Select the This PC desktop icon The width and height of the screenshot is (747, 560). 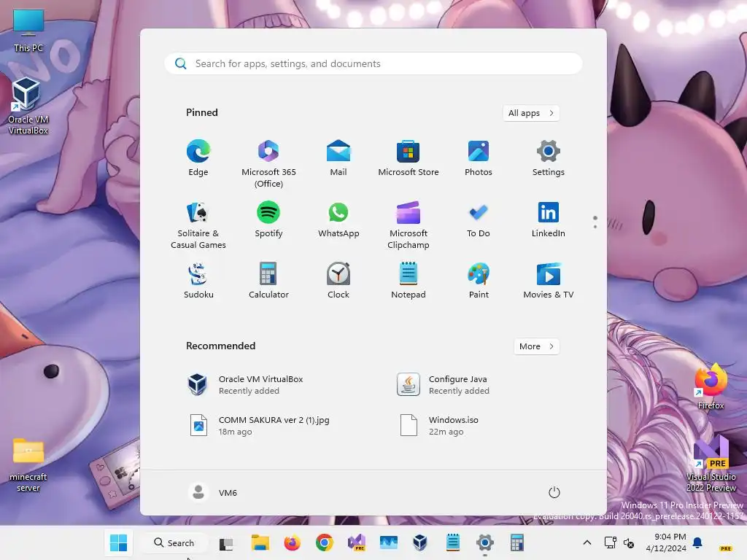tap(28, 30)
